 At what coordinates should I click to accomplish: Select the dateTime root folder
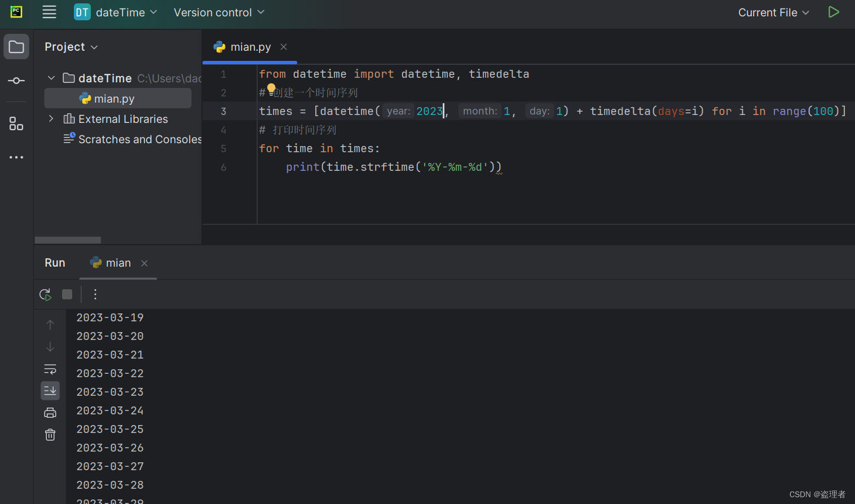click(105, 78)
